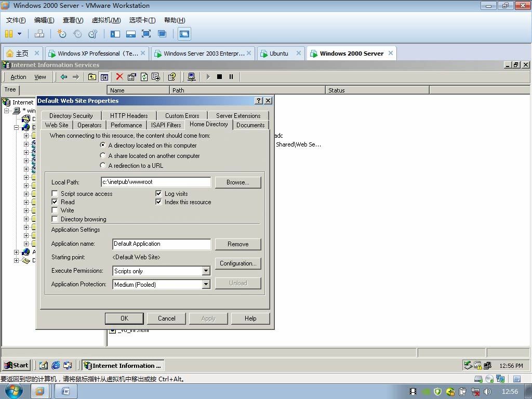Screen dimensions: 532x399
Task: Open the Application Protection dropdown
Action: 206,285
